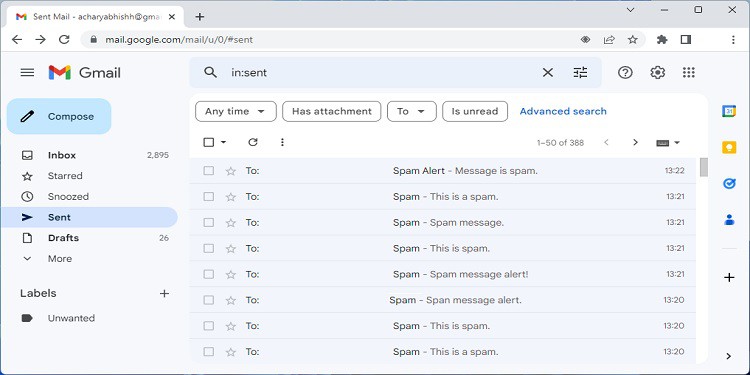Click the browser address bar URL
750x375 pixels.
[179, 40]
